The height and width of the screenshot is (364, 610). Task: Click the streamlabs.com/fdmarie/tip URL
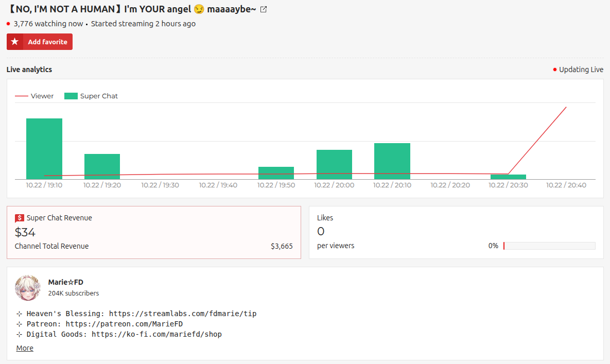[x=183, y=314]
